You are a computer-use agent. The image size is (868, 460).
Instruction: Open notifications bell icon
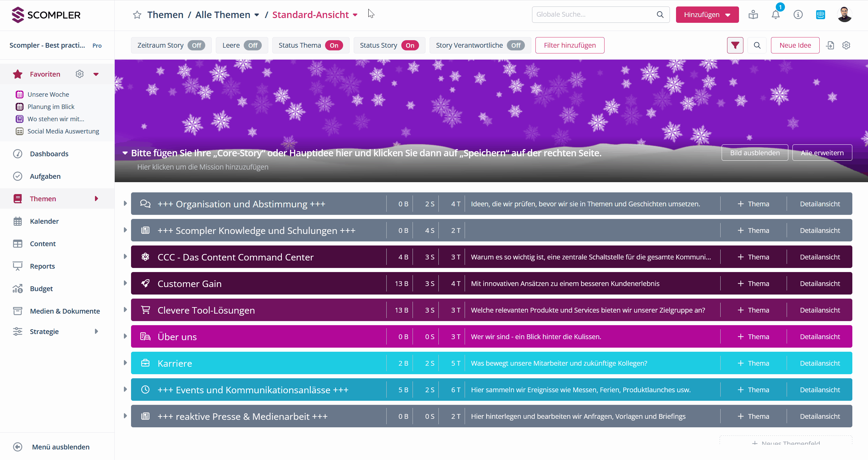point(775,15)
